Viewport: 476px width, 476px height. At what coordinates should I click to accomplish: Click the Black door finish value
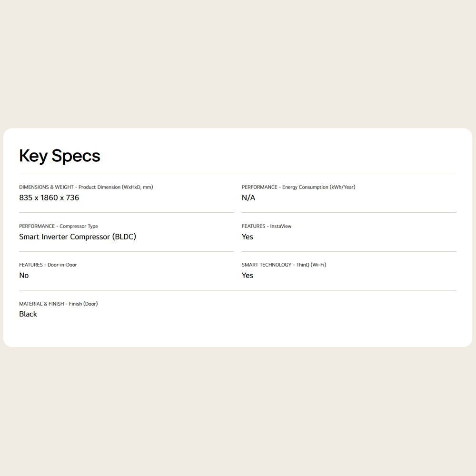click(28, 314)
